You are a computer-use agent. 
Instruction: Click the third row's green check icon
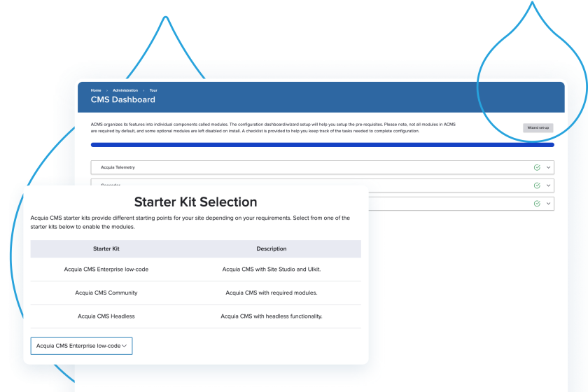(x=537, y=204)
